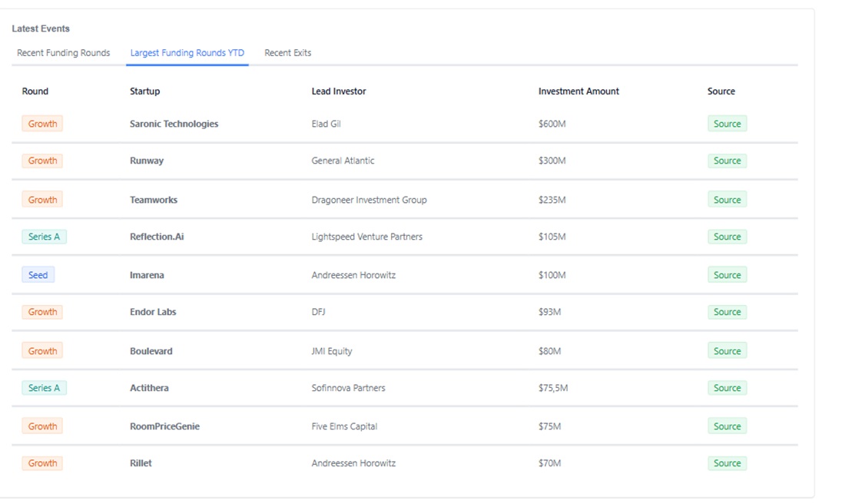Open Source link in Boulevard row
This screenshot has height=504, width=845.
pos(727,351)
